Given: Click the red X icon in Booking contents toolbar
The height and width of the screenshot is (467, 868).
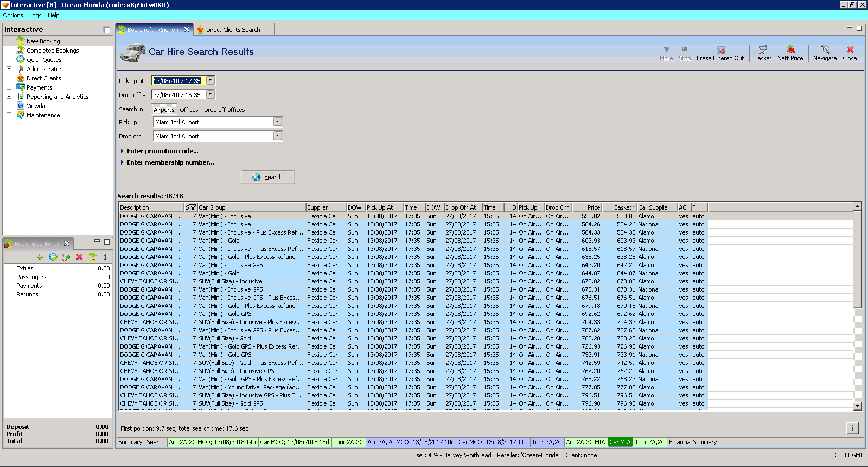Looking at the screenshot, I should (79, 257).
